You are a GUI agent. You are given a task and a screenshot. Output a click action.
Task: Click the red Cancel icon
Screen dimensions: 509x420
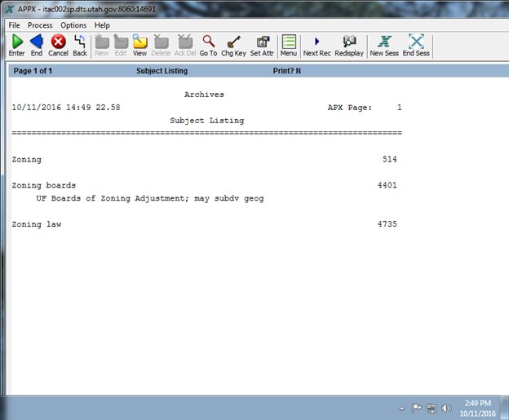click(x=59, y=42)
